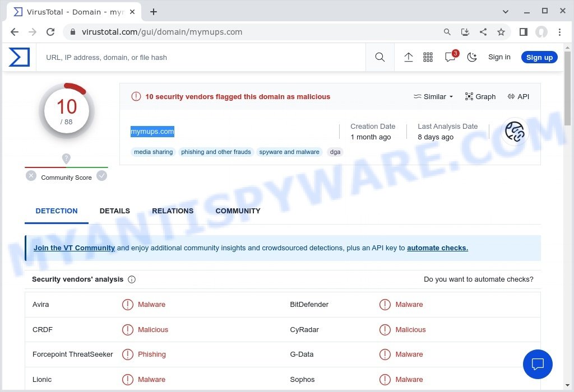
Task: Expand the Similar dropdown
Action: [433, 96]
